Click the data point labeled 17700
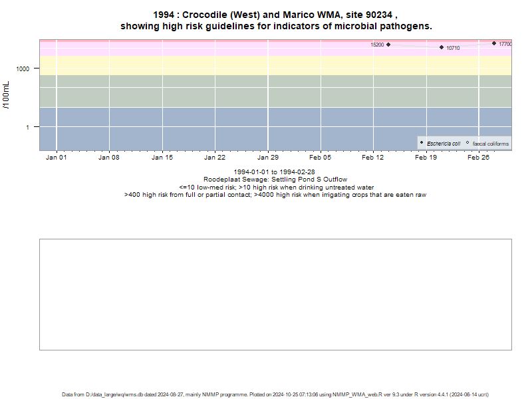This screenshot has width=532, height=399. click(494, 43)
